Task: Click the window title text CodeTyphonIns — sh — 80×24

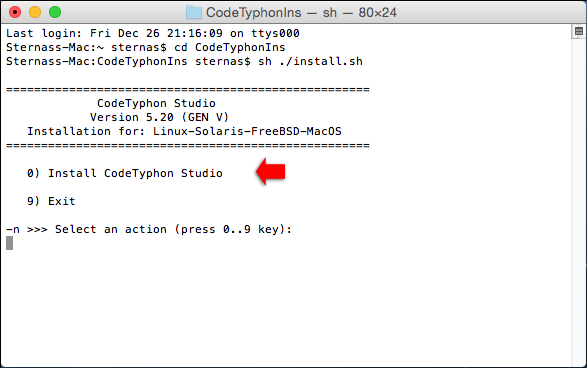Action: (x=301, y=12)
